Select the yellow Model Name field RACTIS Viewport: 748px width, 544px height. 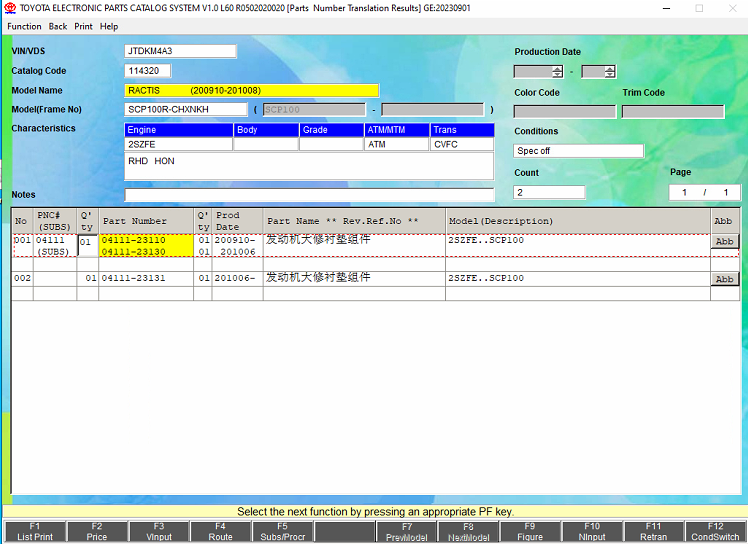(x=251, y=90)
